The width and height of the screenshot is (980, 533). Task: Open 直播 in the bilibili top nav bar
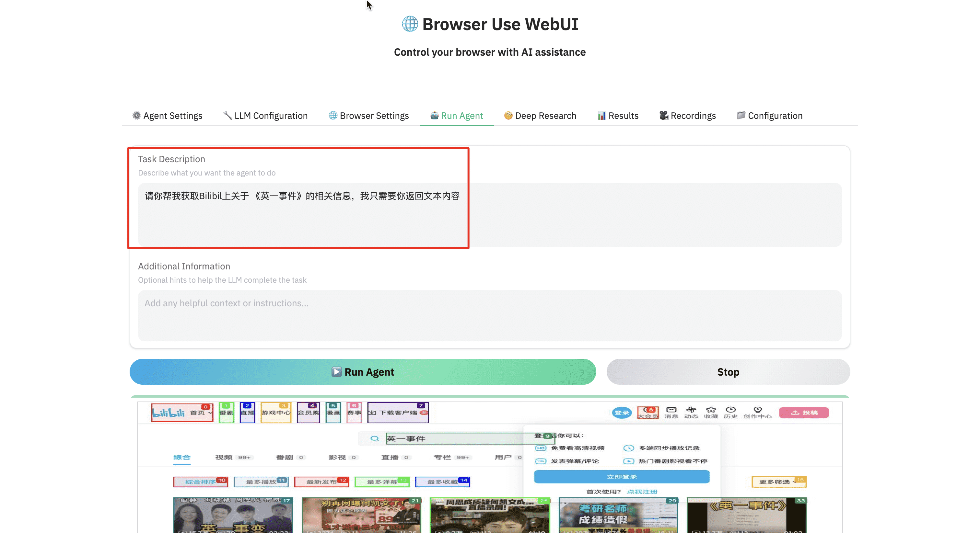(x=247, y=413)
